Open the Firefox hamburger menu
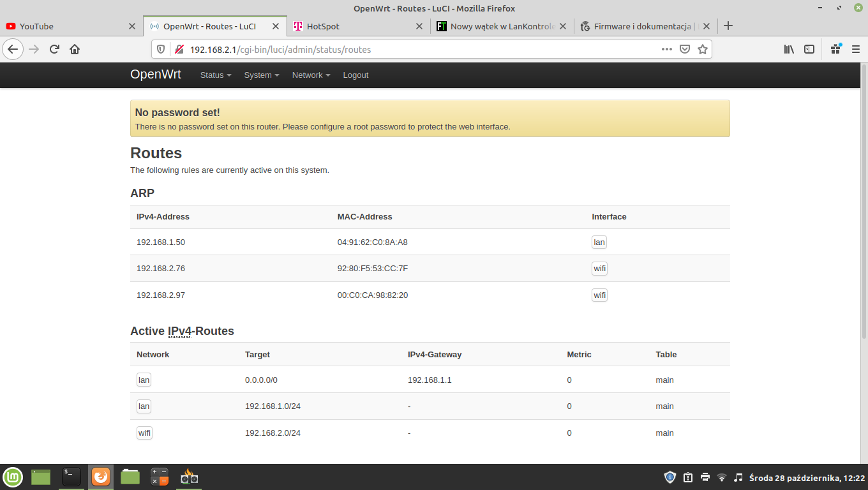 (x=856, y=49)
